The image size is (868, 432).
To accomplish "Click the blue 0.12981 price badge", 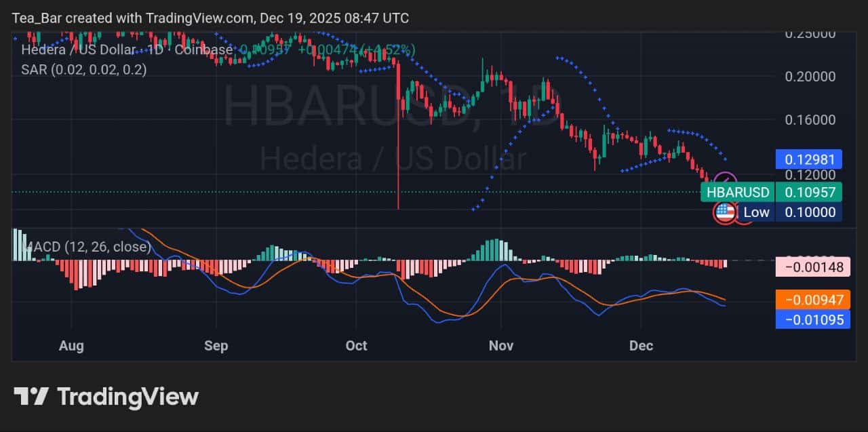I will (x=808, y=159).
